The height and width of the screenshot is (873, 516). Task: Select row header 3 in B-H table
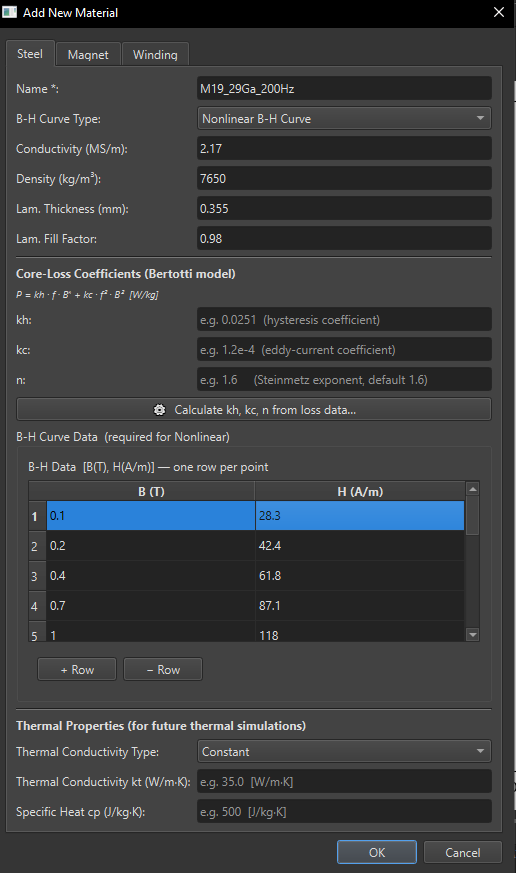[37, 576]
